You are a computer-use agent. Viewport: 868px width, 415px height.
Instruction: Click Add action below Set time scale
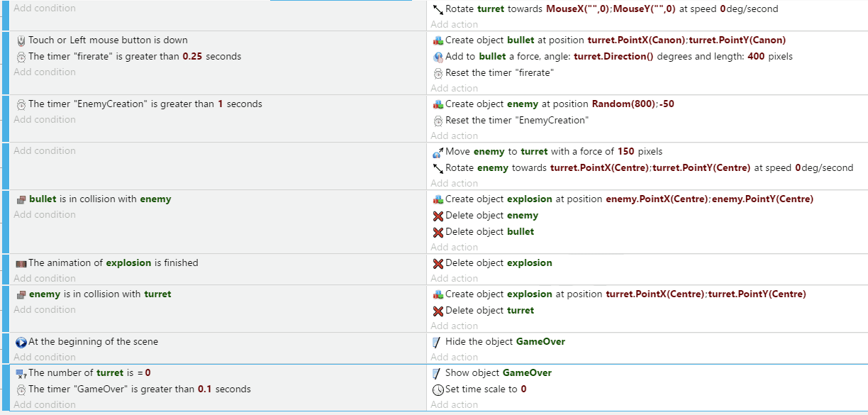(454, 404)
